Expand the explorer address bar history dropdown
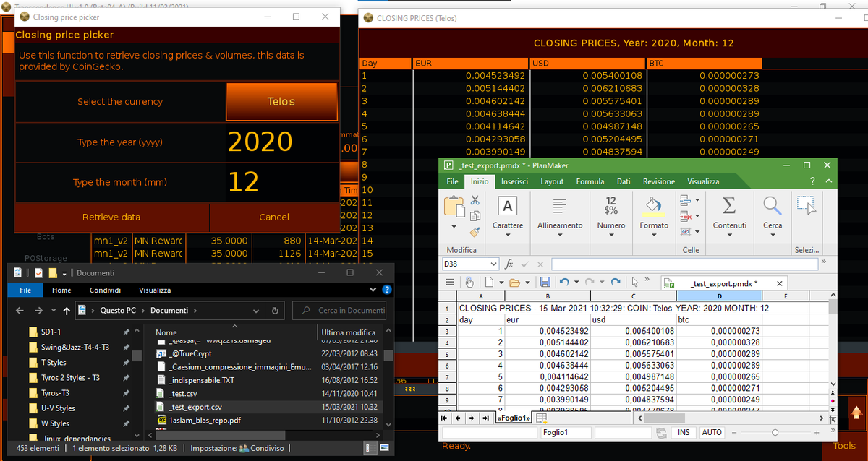Viewport: 868px width, 461px height. (257, 311)
